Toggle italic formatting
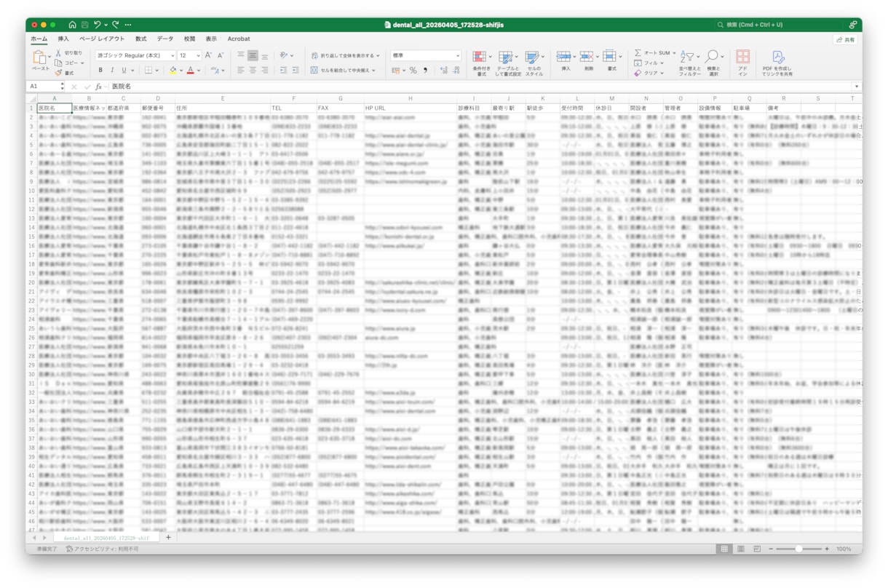888x588 pixels. pos(111,71)
